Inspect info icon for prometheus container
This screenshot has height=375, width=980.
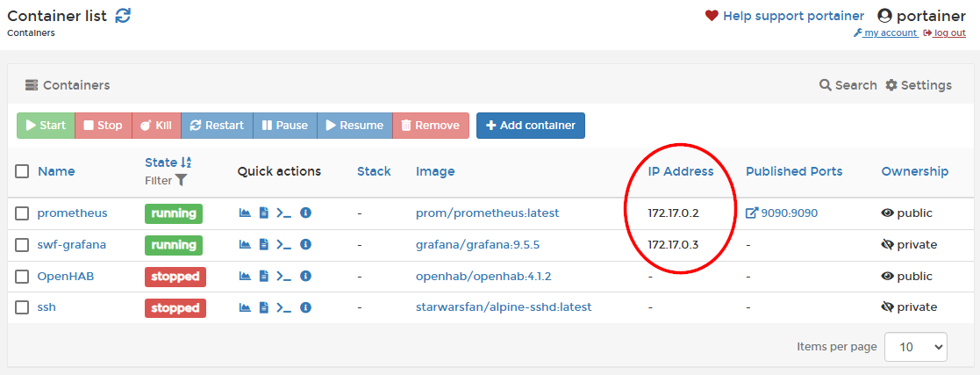click(305, 213)
